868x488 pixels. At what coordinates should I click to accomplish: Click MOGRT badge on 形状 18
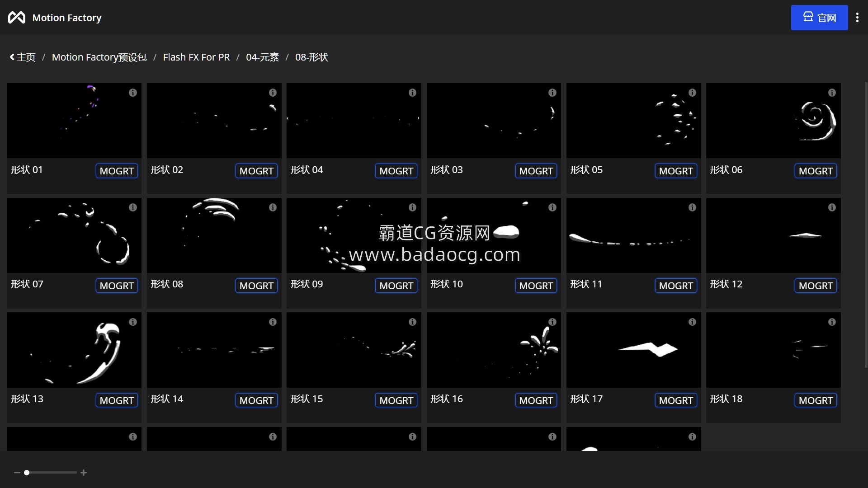(816, 400)
